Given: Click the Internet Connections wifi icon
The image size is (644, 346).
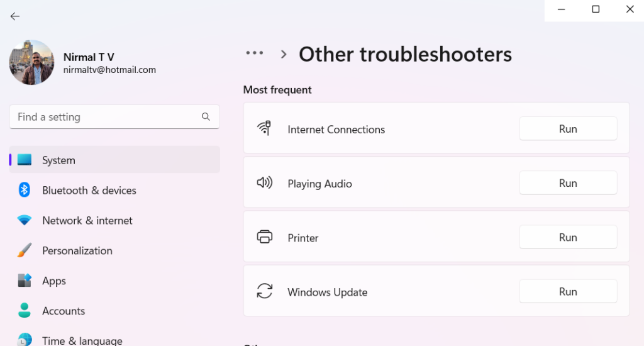Looking at the screenshot, I should point(264,128).
